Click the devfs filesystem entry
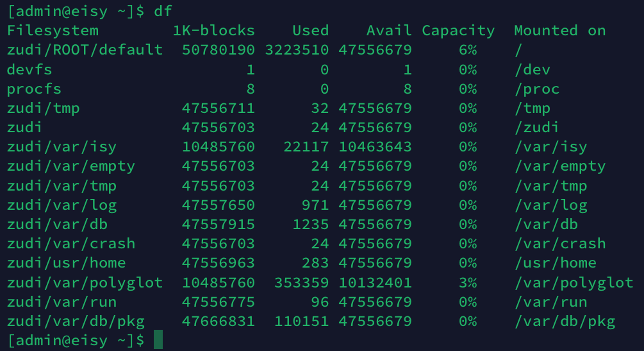This screenshot has width=644, height=351. (x=29, y=69)
